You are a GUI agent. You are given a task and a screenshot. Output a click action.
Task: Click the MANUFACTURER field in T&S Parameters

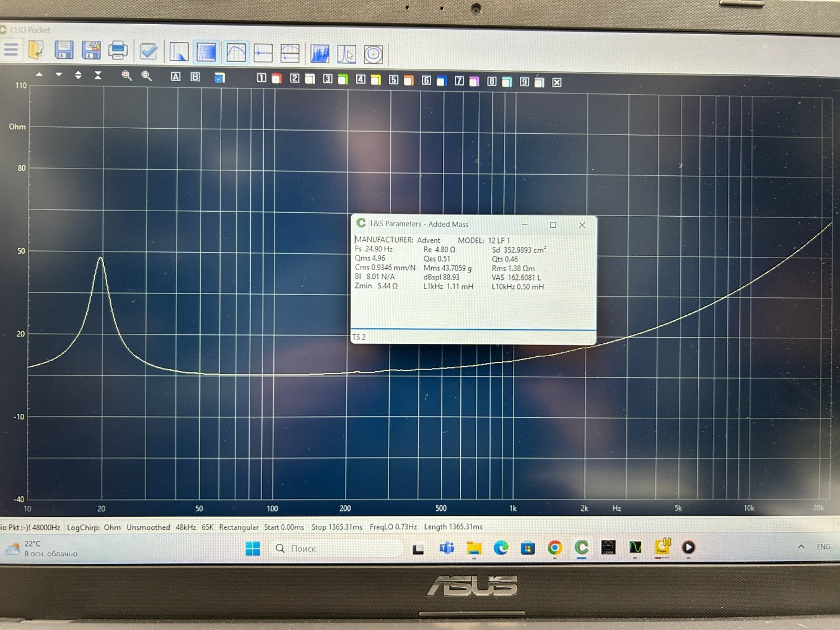pyautogui.click(x=398, y=240)
